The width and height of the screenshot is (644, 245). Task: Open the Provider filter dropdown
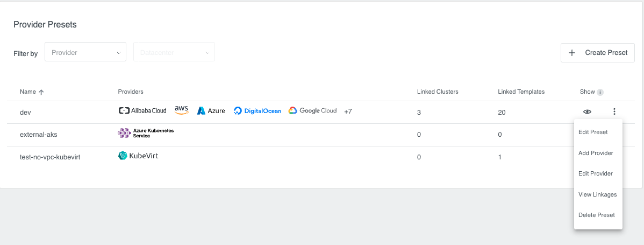tap(85, 52)
